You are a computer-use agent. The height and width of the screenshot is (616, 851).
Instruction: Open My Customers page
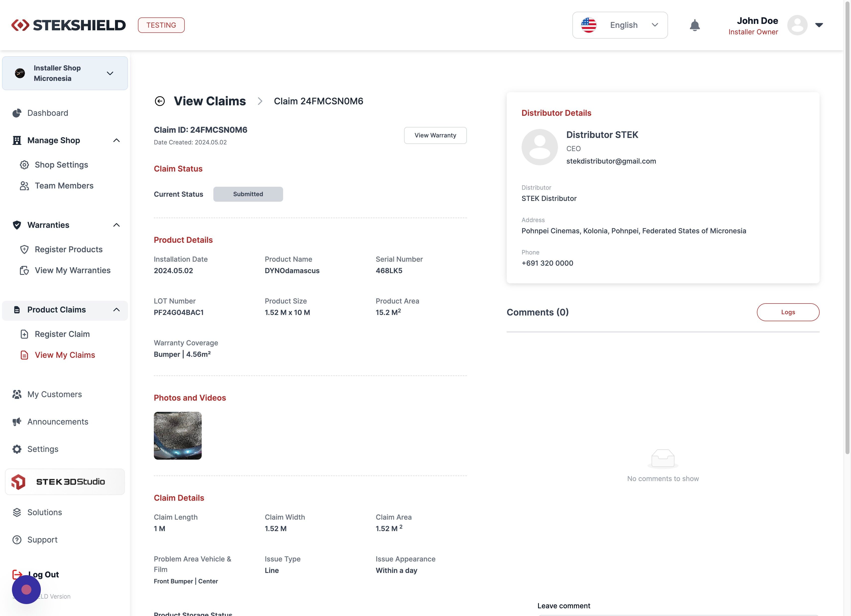pyautogui.click(x=55, y=394)
